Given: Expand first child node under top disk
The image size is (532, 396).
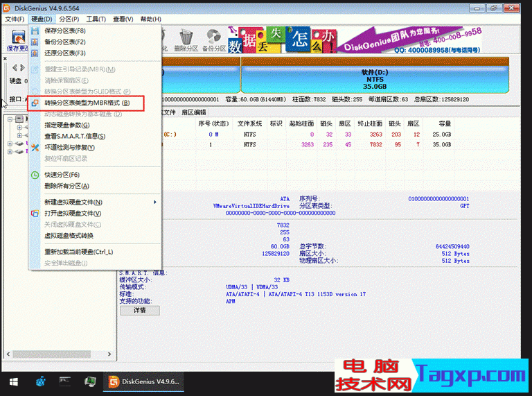Looking at the screenshot, I should (x=19, y=128).
